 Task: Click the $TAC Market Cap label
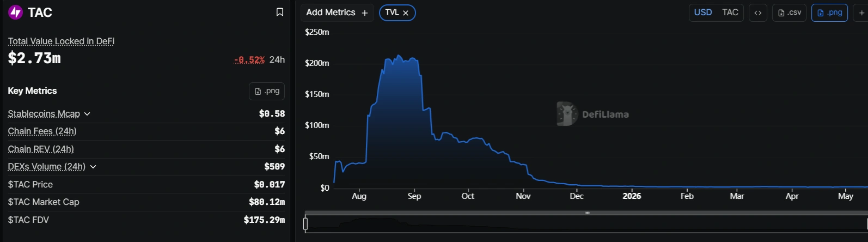pyautogui.click(x=44, y=202)
